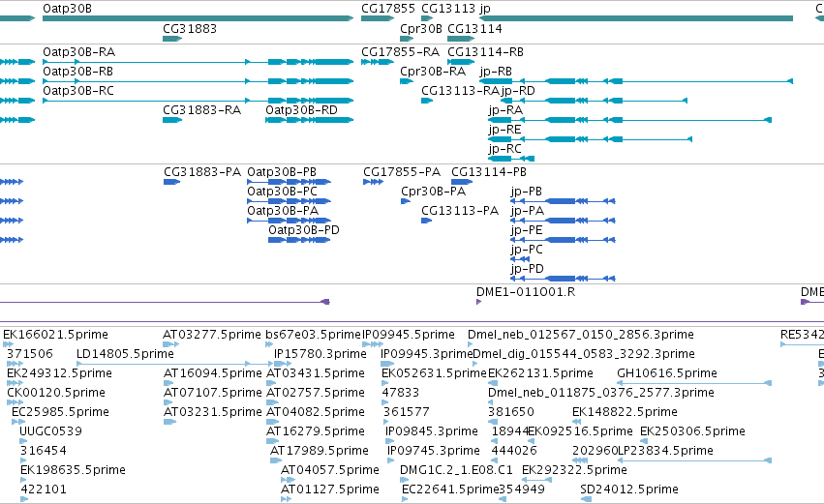Select the DME1-011001.R feature
This screenshot has width=824, height=504.
click(x=478, y=302)
